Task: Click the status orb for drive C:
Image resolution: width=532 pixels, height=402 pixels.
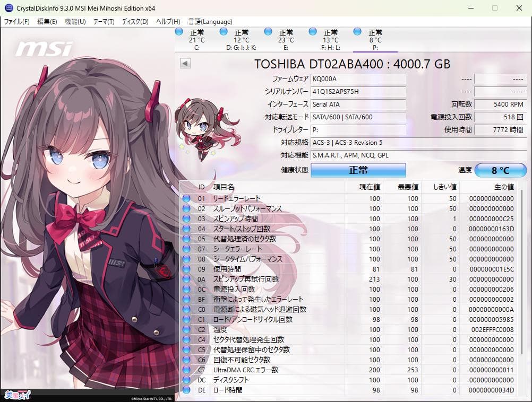Action: (x=179, y=32)
